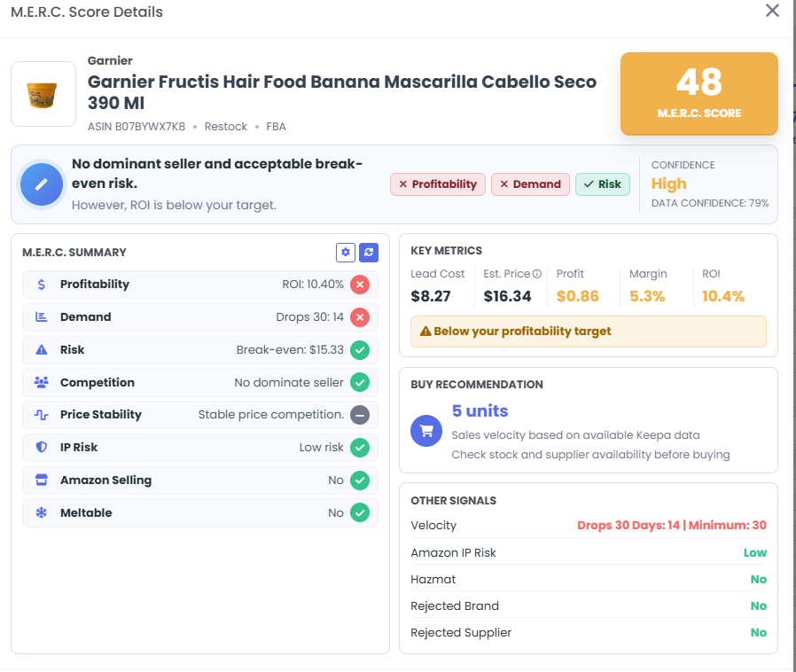
Task: Click ROI value 10.4% in Key Metrics
Action: [x=723, y=296]
